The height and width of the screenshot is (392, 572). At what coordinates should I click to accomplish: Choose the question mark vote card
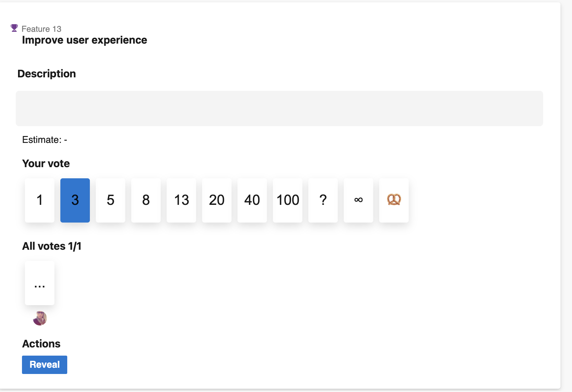323,200
